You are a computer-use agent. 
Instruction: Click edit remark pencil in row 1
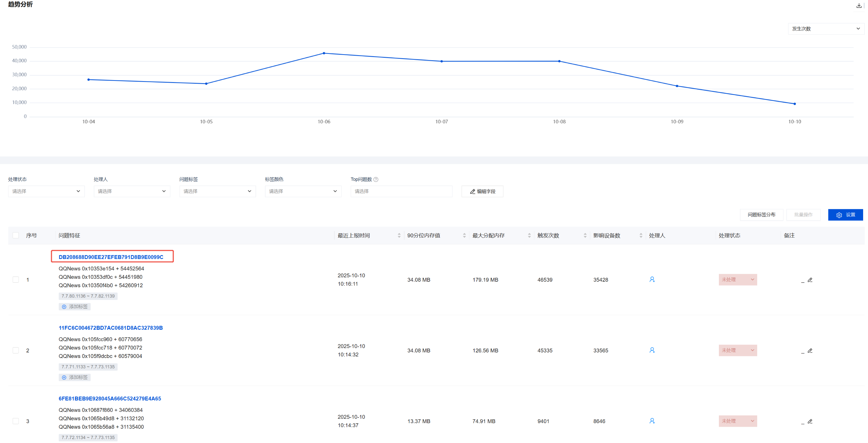tap(810, 280)
